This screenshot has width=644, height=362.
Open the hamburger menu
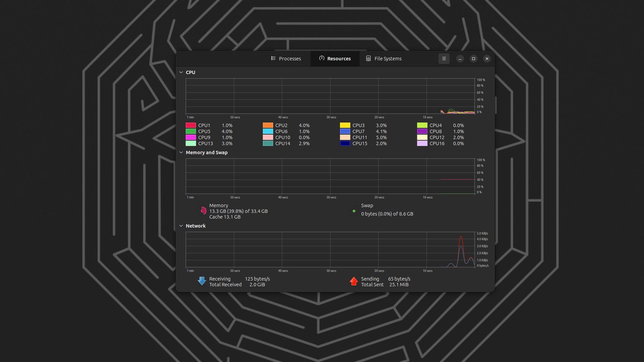(444, 58)
